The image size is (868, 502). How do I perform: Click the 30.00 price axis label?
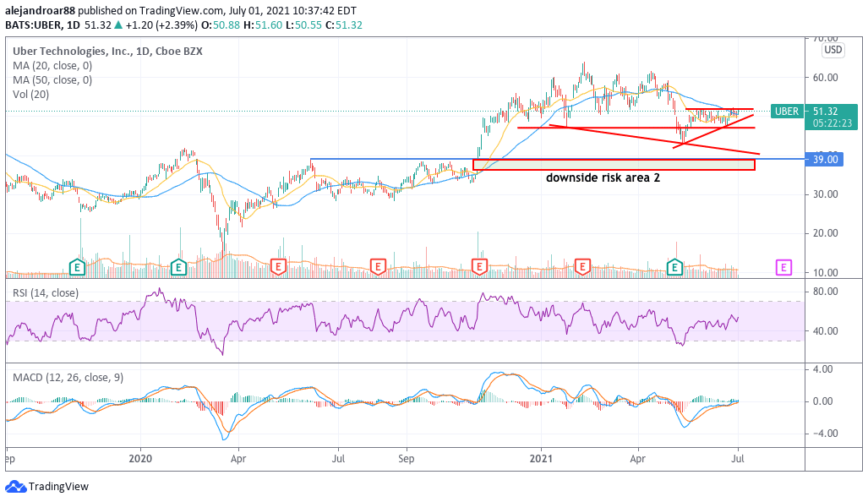point(825,194)
